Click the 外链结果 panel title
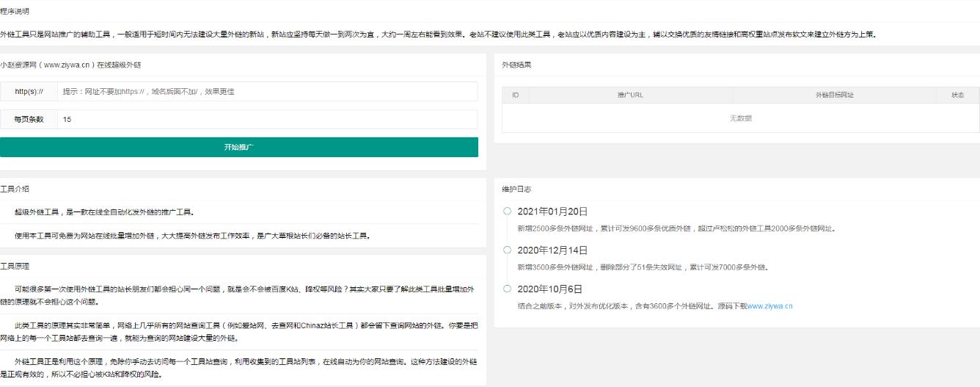The height and width of the screenshot is (387, 980). [x=516, y=65]
